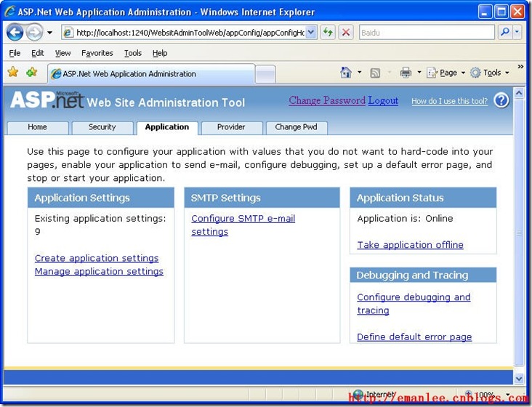Open the Help menu

coord(160,53)
